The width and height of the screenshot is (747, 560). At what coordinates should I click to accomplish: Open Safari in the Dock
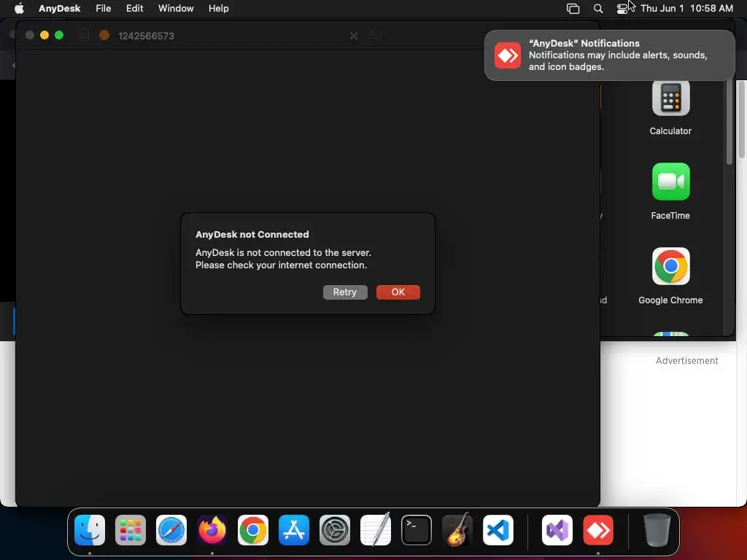pos(171,530)
